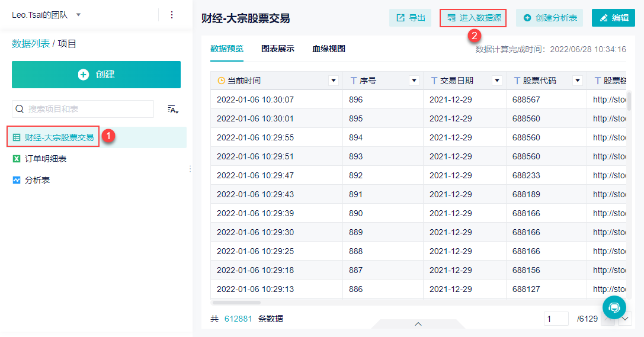Open the customer support chat bubble

(x=614, y=307)
